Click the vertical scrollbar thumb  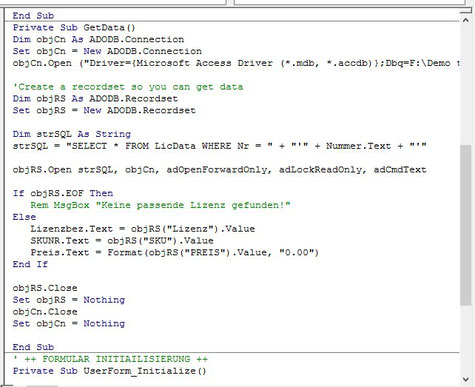tap(466, 225)
